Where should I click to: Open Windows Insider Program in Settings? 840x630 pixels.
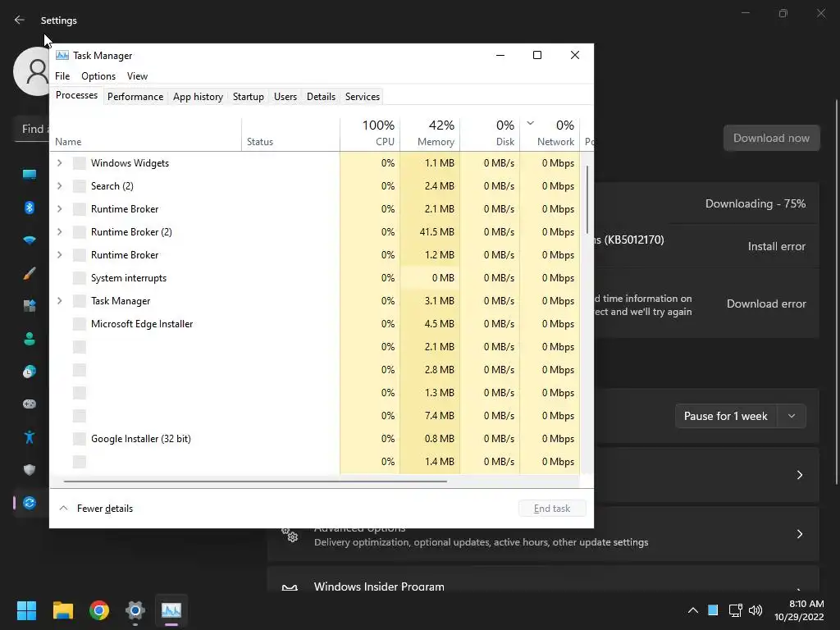543,580
